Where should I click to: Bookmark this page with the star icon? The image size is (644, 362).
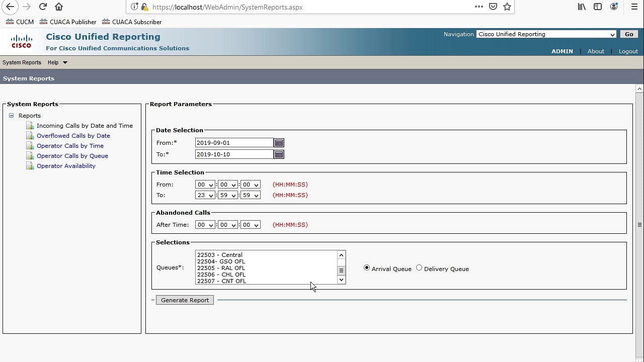507,7
